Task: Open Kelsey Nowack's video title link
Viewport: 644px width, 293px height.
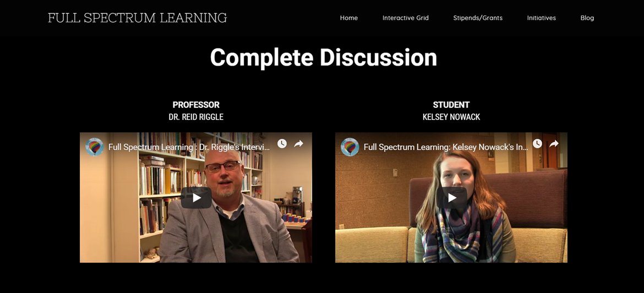Action: 446,147
